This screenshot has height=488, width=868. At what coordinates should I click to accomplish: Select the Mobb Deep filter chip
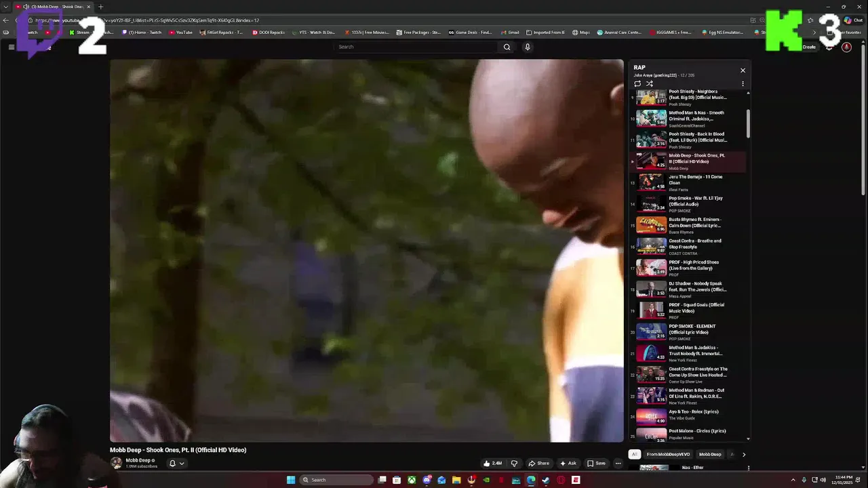point(710,454)
